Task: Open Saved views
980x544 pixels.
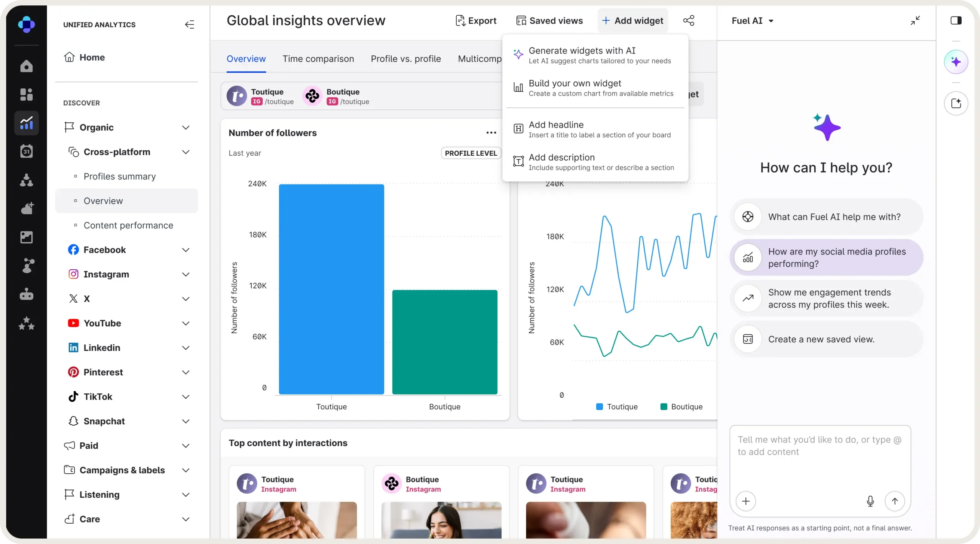Action: pos(549,21)
